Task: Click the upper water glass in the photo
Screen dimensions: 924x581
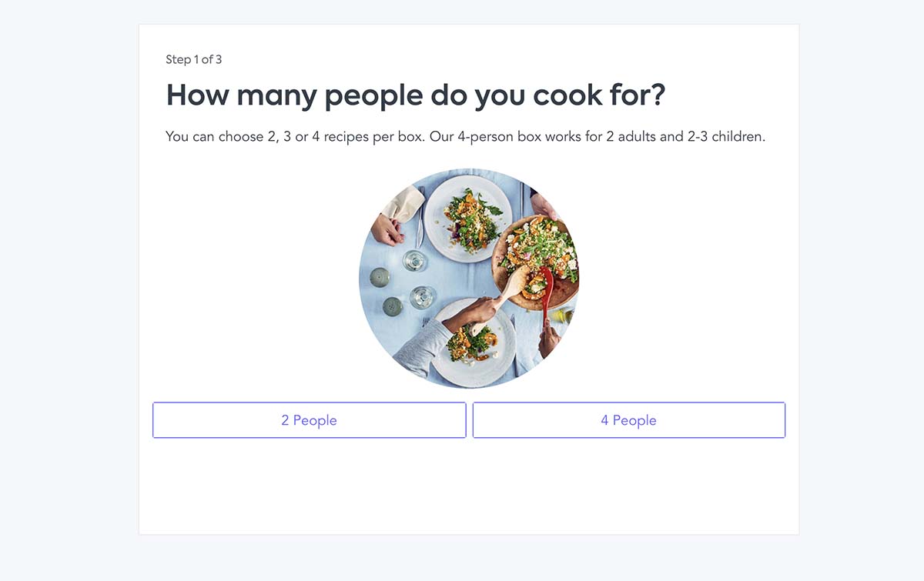Action: pyautogui.click(x=415, y=260)
